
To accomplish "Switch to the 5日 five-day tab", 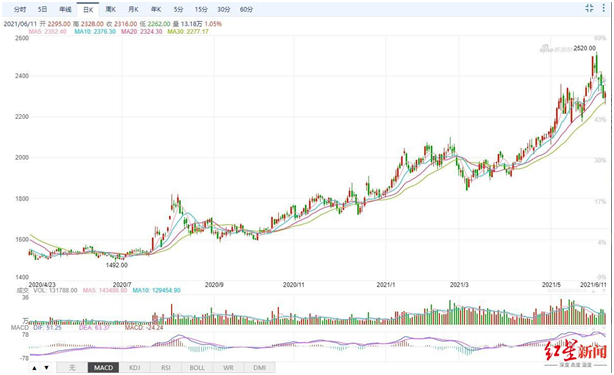I will (43, 9).
